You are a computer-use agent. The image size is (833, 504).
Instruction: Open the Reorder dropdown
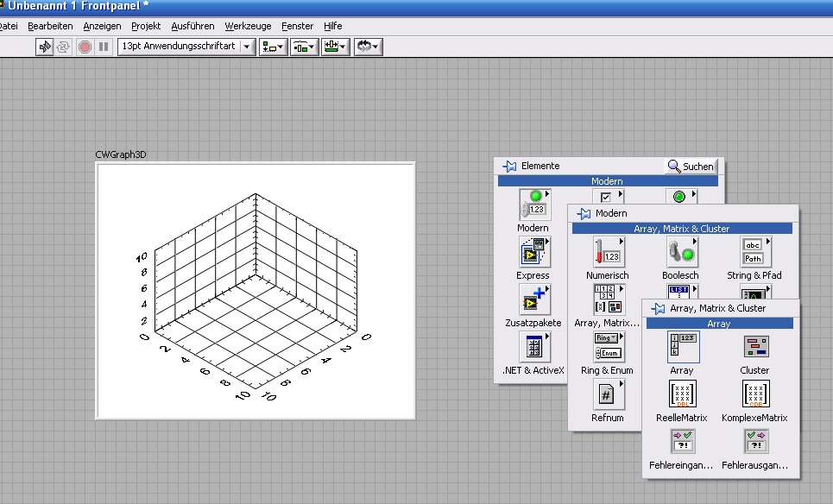(x=368, y=47)
